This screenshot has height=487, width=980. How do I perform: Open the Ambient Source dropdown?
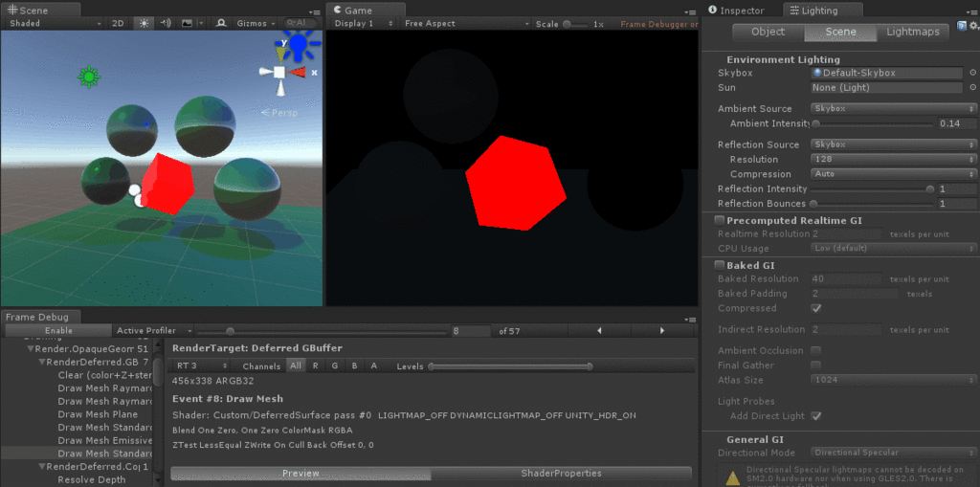894,109
